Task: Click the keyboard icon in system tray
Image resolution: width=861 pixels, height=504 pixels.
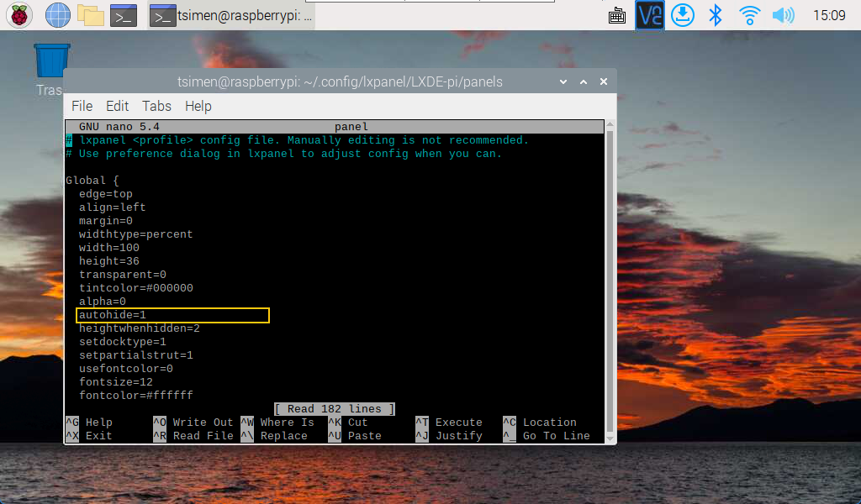Action: click(x=616, y=15)
